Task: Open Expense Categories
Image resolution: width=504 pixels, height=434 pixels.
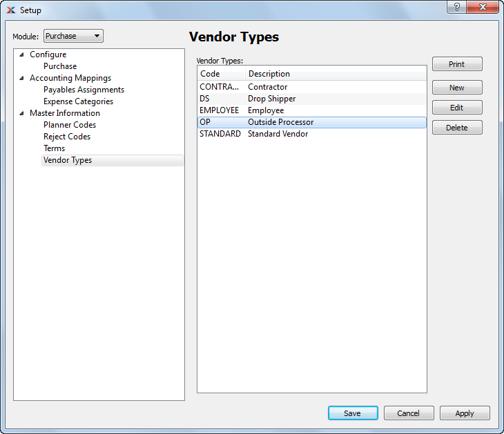Action: (x=79, y=101)
